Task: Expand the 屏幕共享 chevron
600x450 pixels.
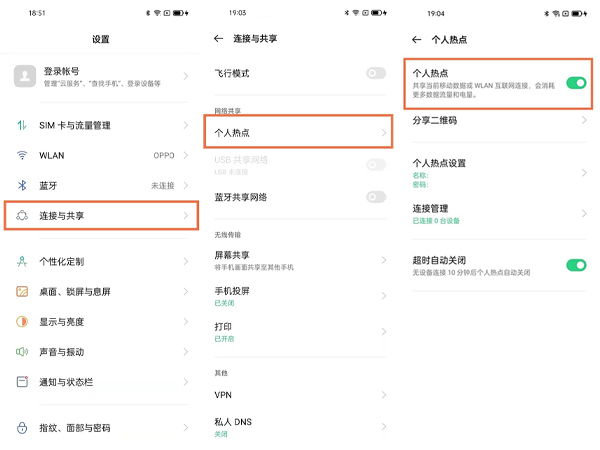Action: point(383,260)
